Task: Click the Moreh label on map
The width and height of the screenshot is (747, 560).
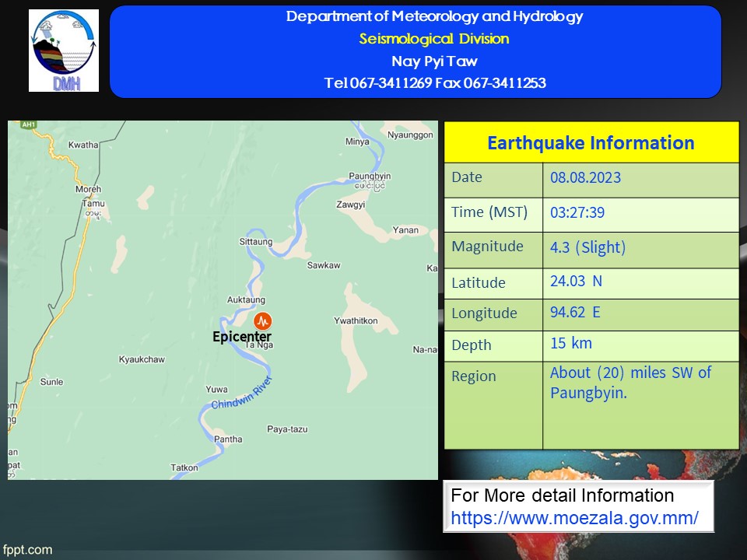Action: [x=88, y=189]
